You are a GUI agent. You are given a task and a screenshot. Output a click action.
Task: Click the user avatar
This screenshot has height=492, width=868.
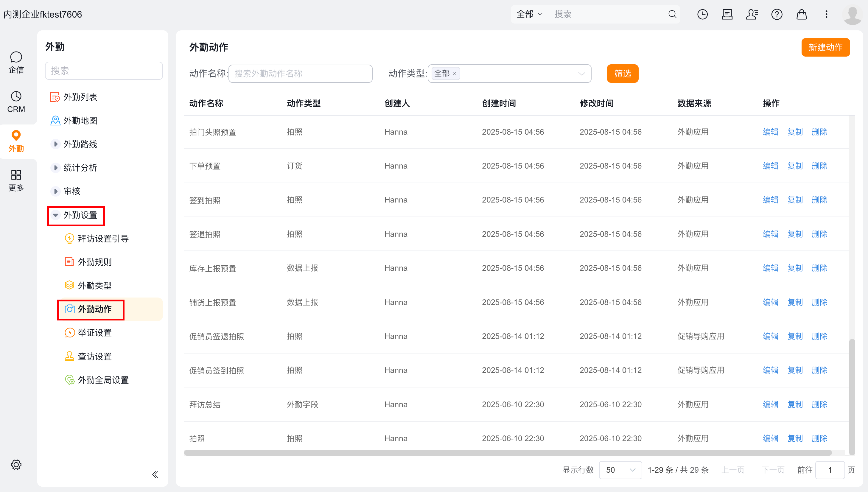click(x=853, y=15)
